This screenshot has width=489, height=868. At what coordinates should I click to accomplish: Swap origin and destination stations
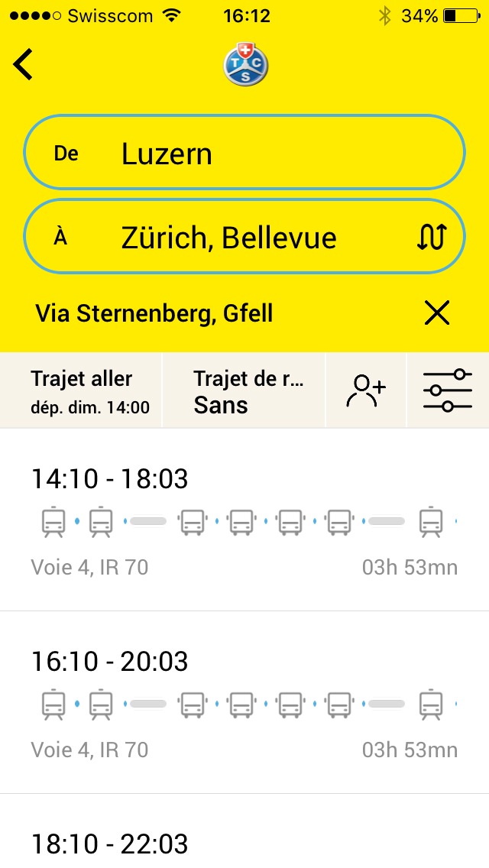pos(431,238)
